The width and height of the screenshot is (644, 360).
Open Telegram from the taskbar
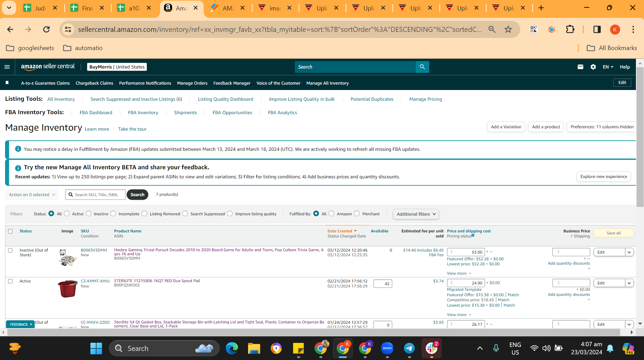click(x=409, y=348)
